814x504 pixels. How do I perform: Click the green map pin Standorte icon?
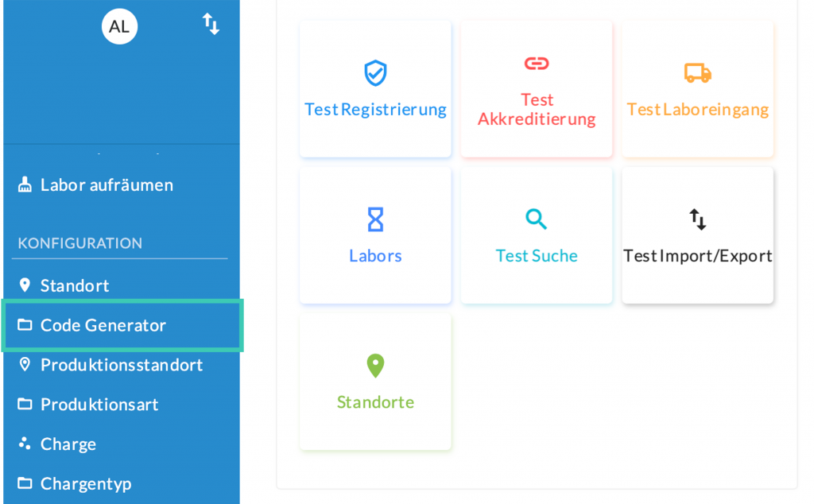375,366
